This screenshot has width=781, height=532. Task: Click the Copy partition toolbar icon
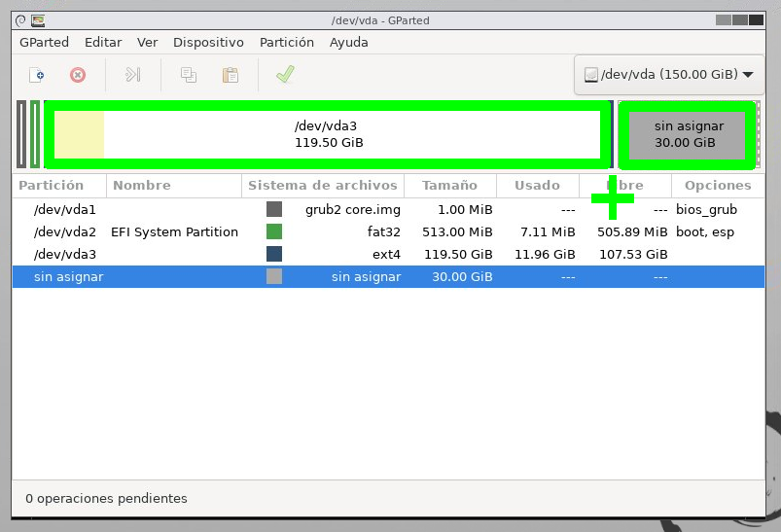pyautogui.click(x=189, y=74)
